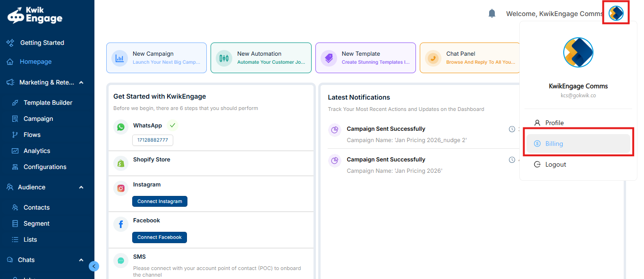Open Contacts under Audience

[36, 208]
